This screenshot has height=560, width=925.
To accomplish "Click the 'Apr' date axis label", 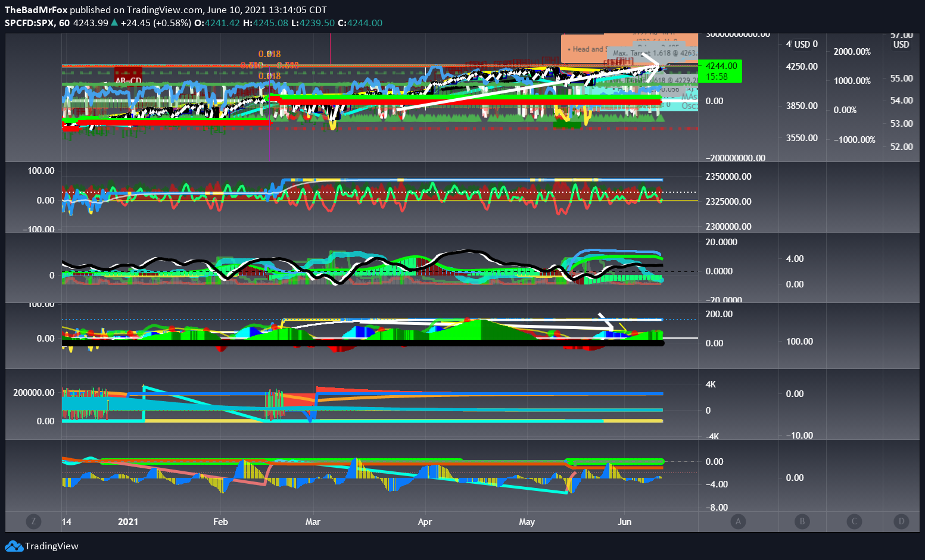I will tap(425, 521).
